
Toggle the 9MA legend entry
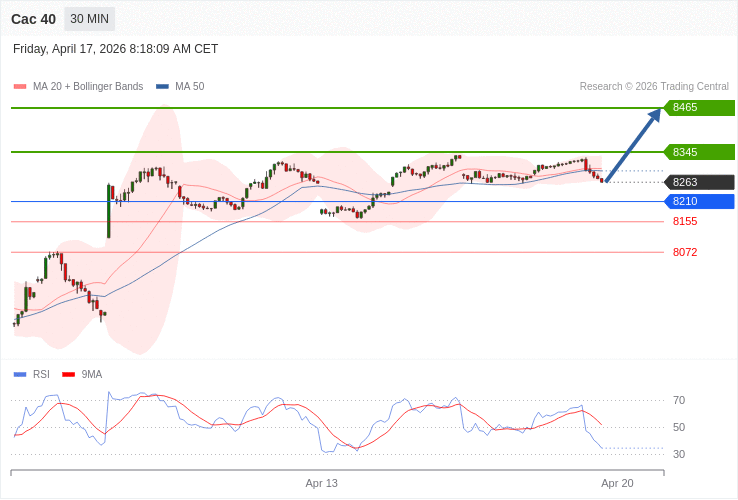(x=92, y=374)
